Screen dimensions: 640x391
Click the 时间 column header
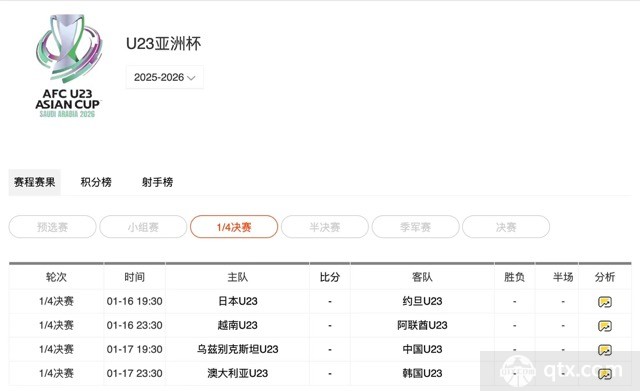(134, 277)
